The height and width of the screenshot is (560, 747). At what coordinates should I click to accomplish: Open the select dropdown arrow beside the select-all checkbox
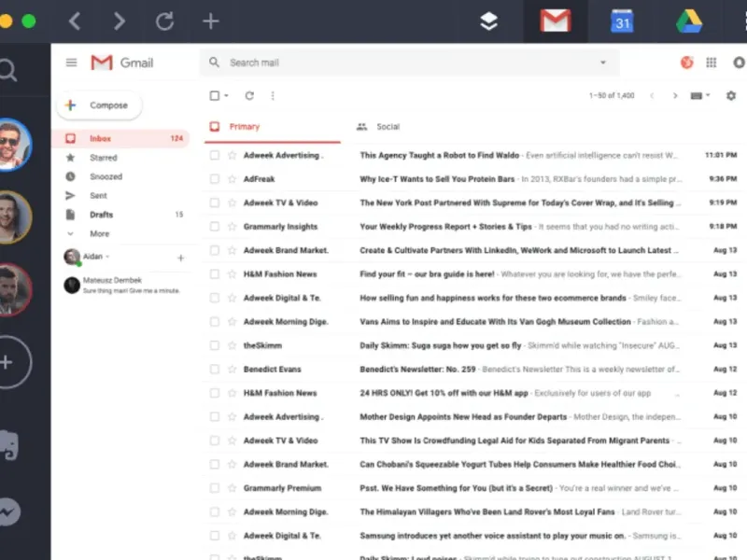click(226, 96)
